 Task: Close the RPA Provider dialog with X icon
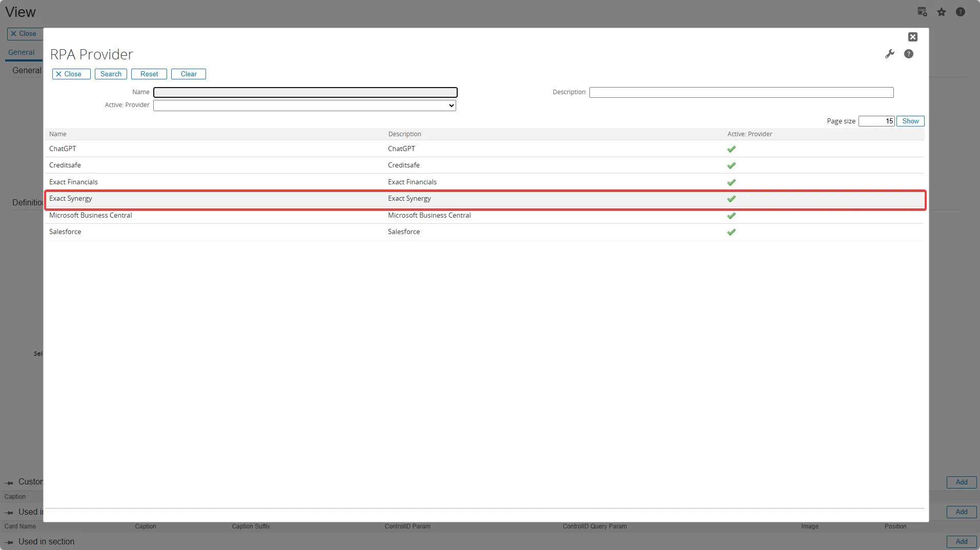tap(913, 37)
